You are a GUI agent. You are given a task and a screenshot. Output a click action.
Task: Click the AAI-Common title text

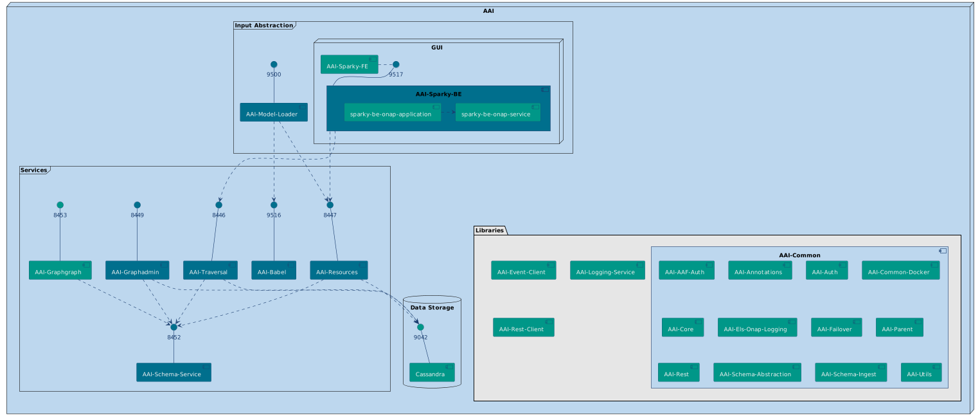pyautogui.click(x=799, y=255)
